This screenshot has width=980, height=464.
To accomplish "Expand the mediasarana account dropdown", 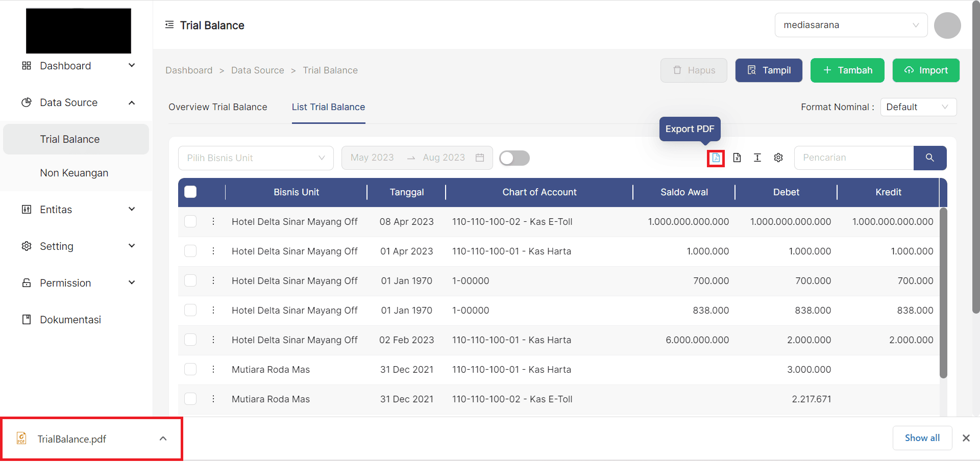I will [850, 25].
